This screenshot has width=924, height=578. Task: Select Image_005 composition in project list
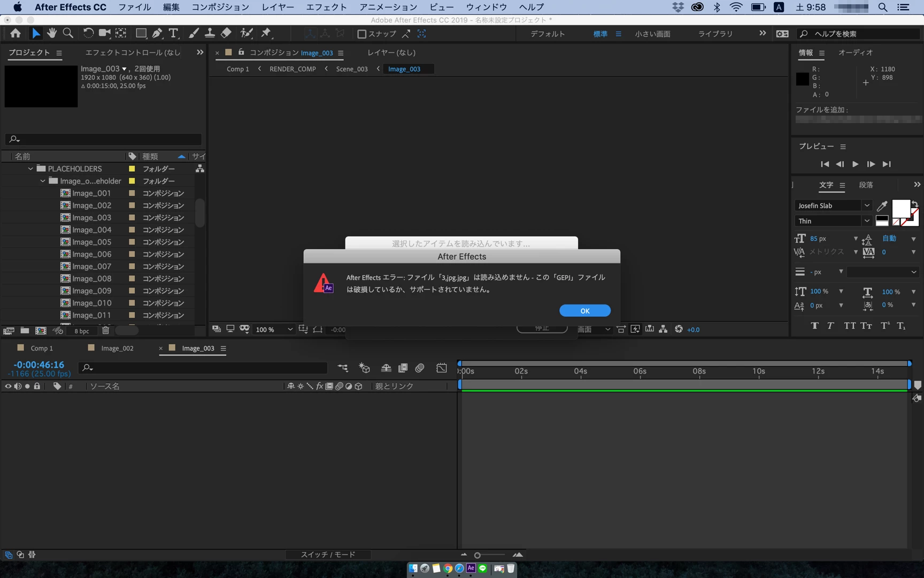point(91,242)
